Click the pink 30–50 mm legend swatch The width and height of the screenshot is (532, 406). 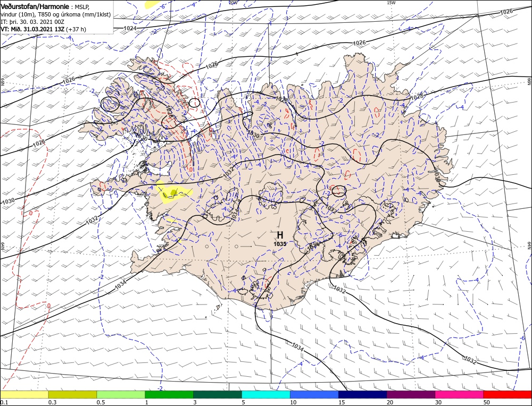[x=460, y=394]
